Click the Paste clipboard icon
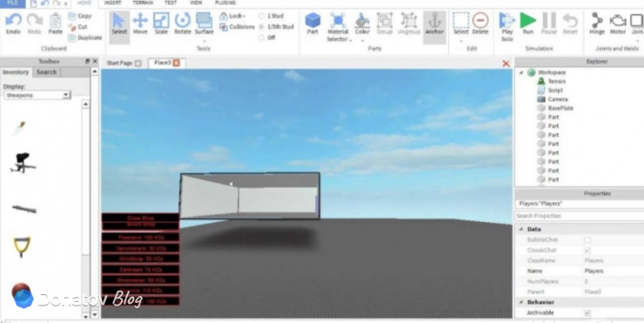This screenshot has height=323, width=644. click(56, 20)
